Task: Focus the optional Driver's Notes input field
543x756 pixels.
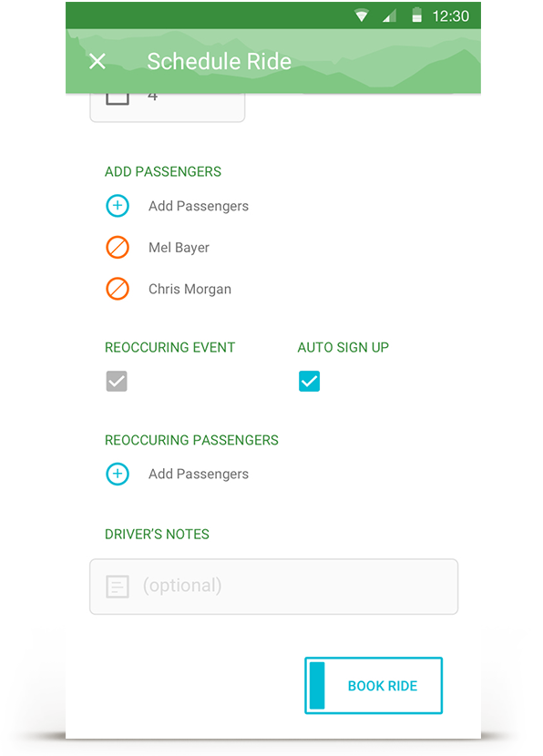Action: point(274,587)
